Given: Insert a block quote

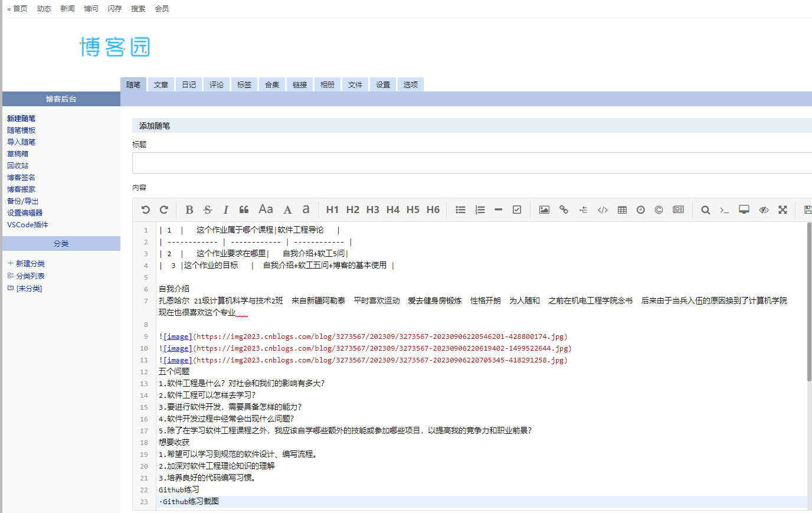Looking at the screenshot, I should (x=244, y=210).
